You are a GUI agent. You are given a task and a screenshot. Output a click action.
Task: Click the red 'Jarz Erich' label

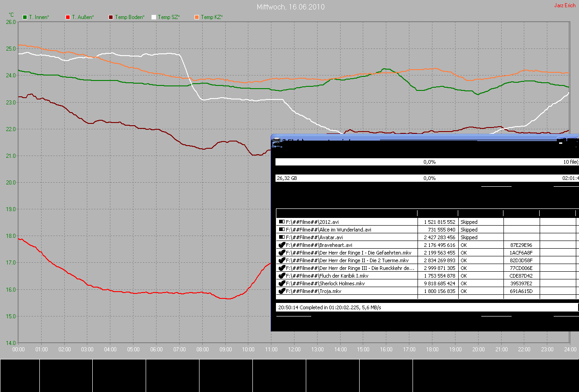565,5
